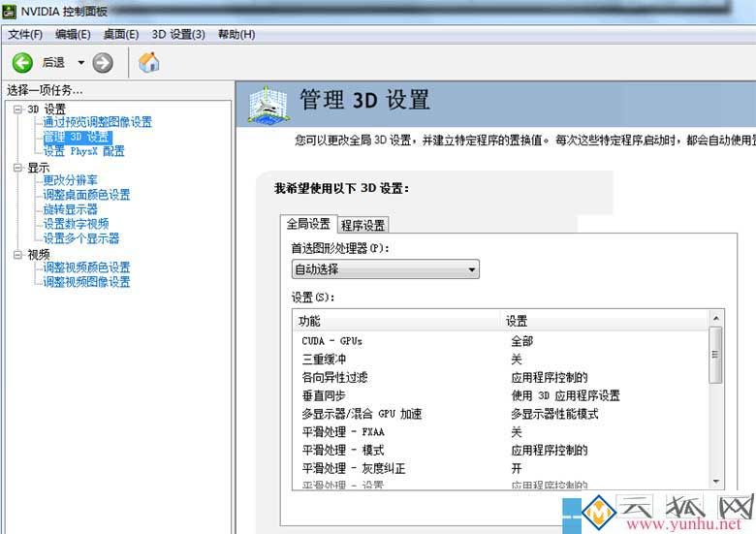Viewport: 756px width, 534px height.
Task: Click 多显示器性能模式 value
Action: pos(555,414)
